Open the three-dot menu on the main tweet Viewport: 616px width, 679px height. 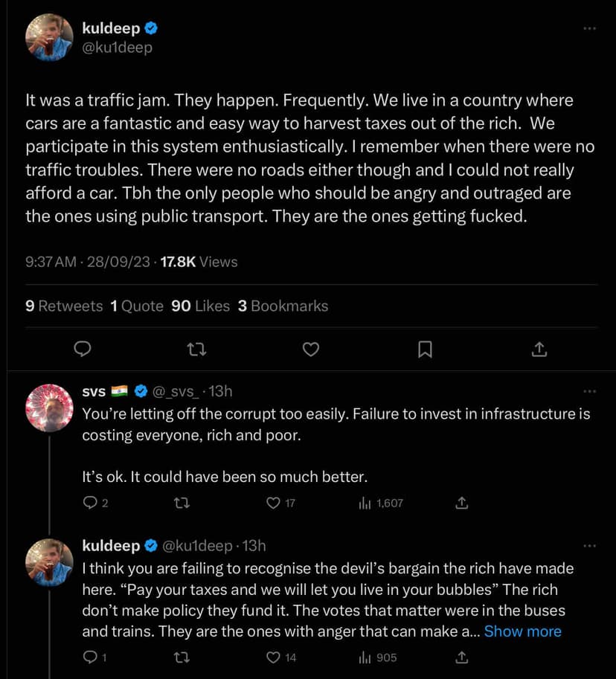coord(589,29)
